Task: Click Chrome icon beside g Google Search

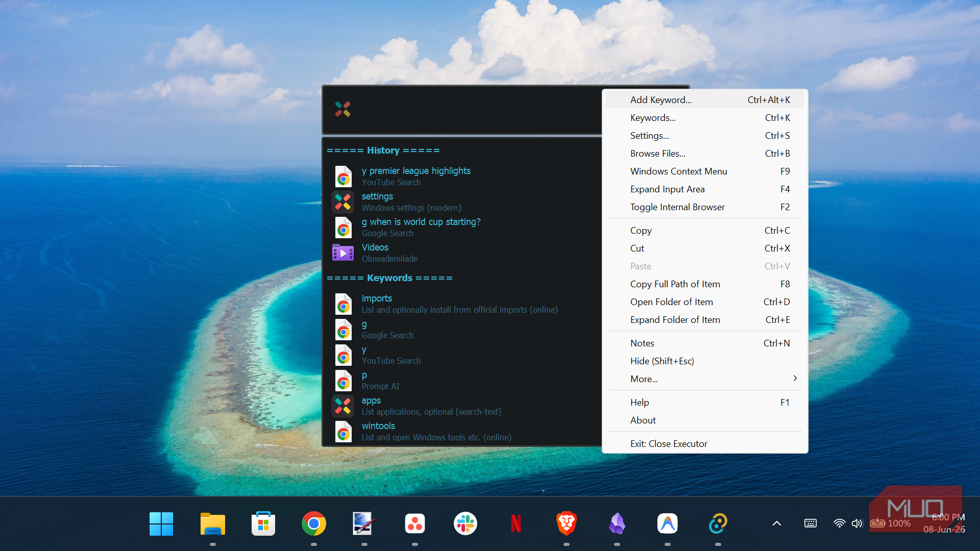Action: [x=343, y=330]
